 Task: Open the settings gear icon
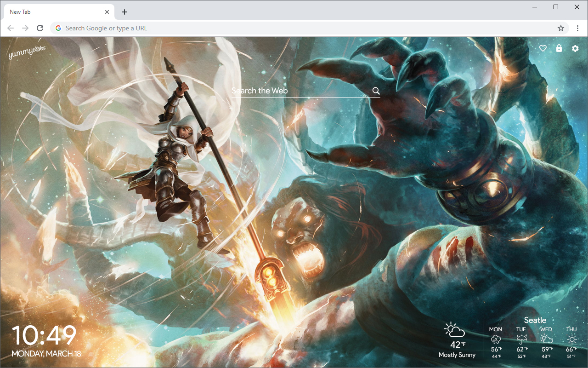coord(575,48)
